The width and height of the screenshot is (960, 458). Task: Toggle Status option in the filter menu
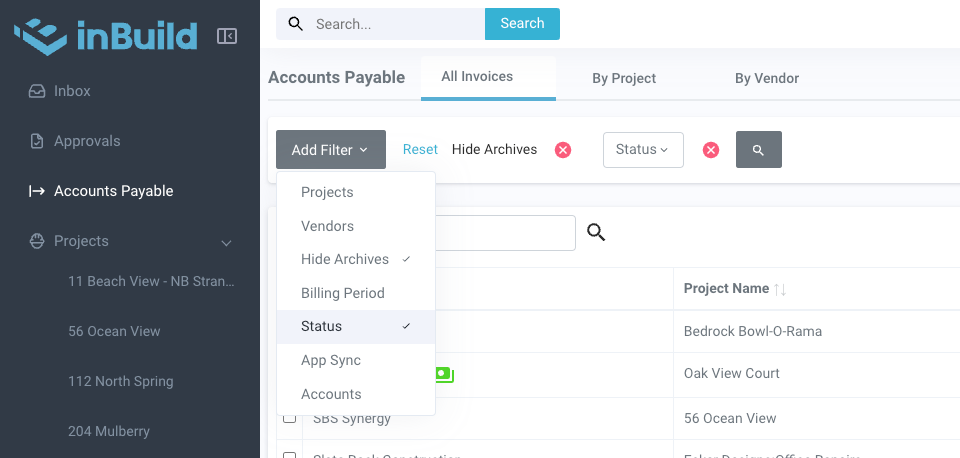click(322, 326)
